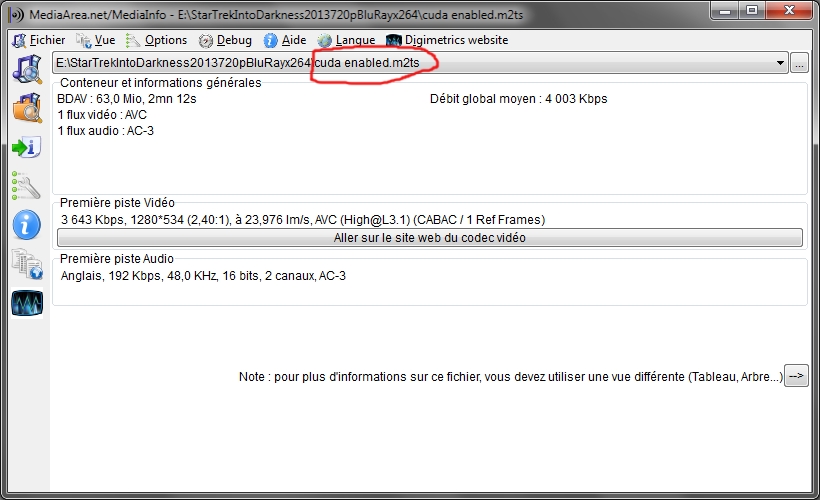Click 'Débit global moyen : 4 003 Kbps'
The width and height of the screenshot is (820, 500).
pyautogui.click(x=518, y=99)
